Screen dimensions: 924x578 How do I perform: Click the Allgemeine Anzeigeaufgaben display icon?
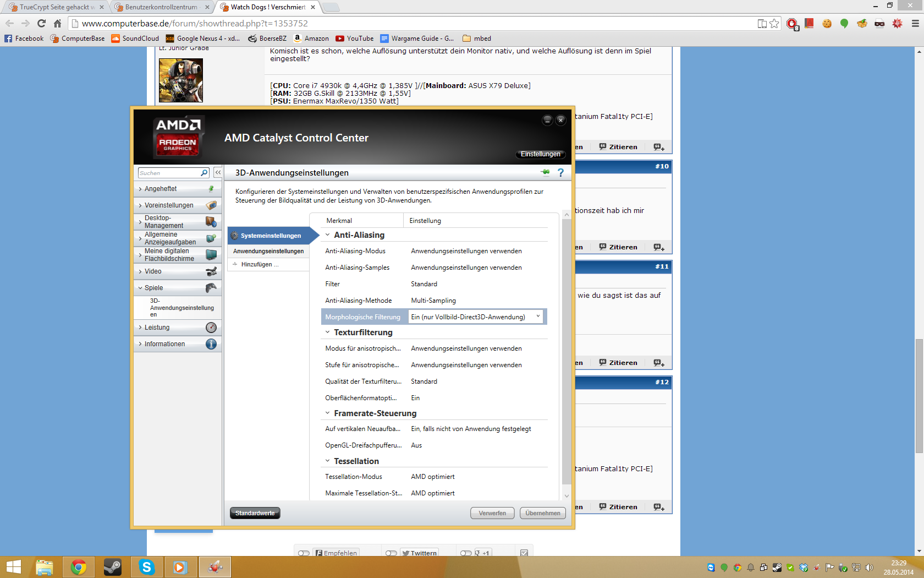coord(211,238)
